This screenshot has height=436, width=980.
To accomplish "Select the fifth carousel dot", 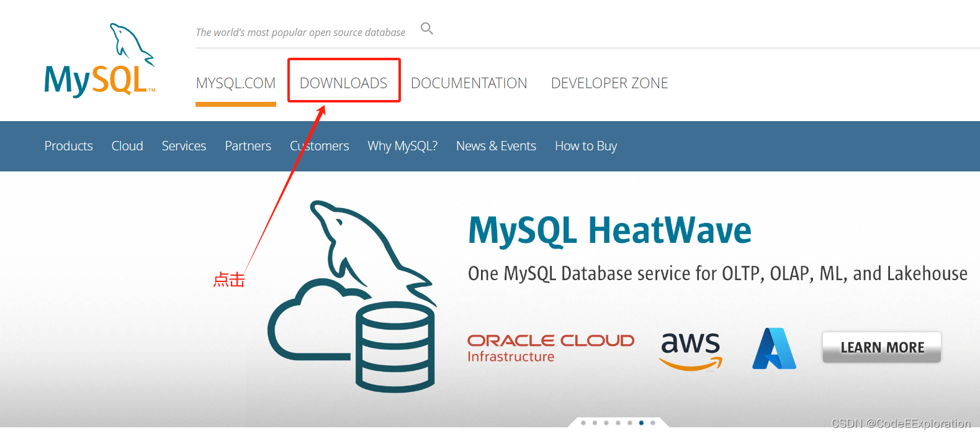I will click(x=630, y=423).
